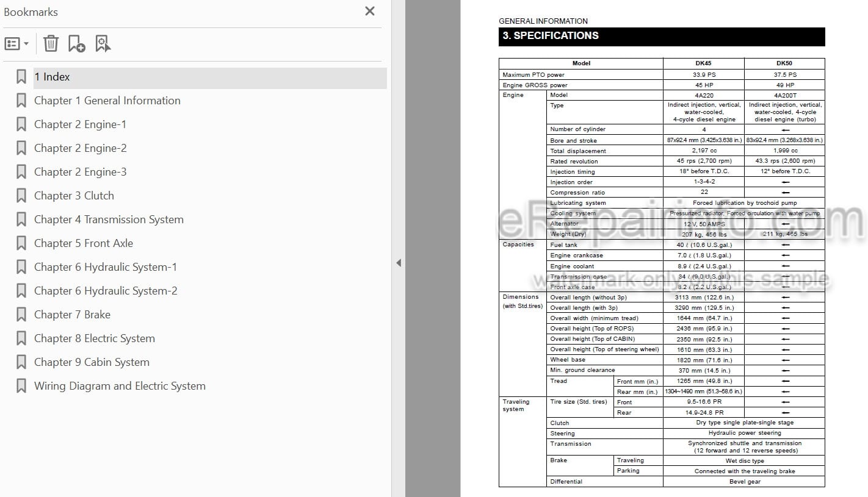
Task: Click the find current bookmark icon
Action: pos(103,43)
